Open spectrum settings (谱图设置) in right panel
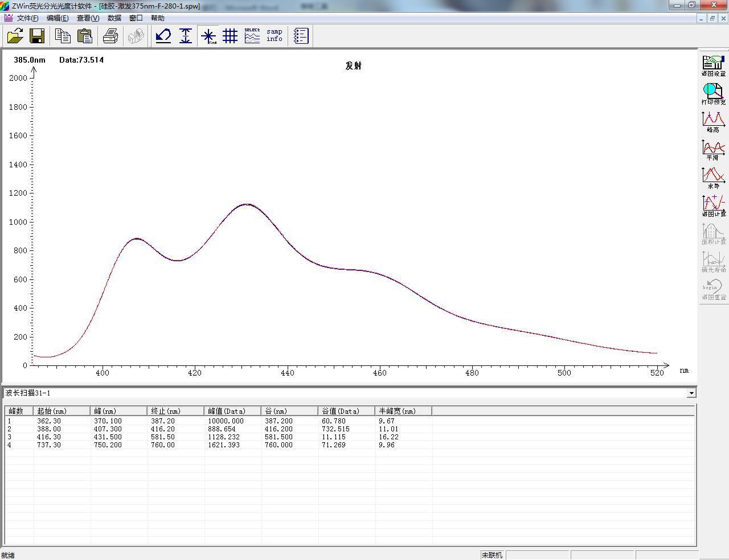Screen dimensions: 729x560 714,65
